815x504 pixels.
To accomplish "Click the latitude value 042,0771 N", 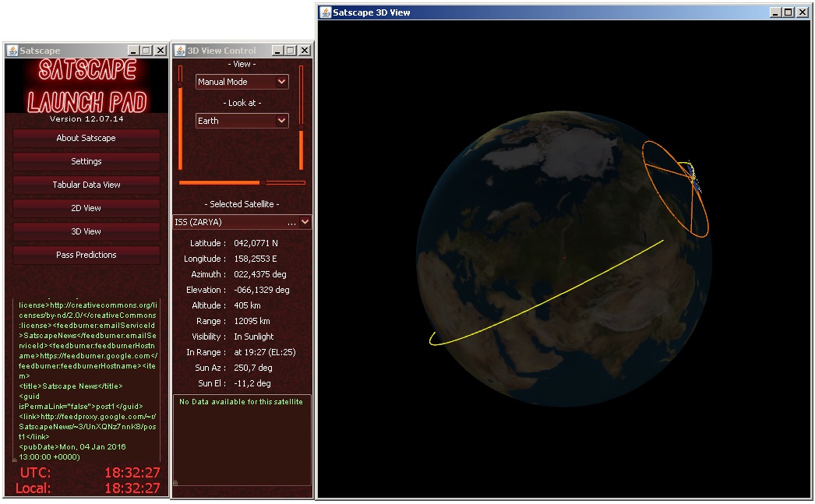I will pyautogui.click(x=256, y=243).
